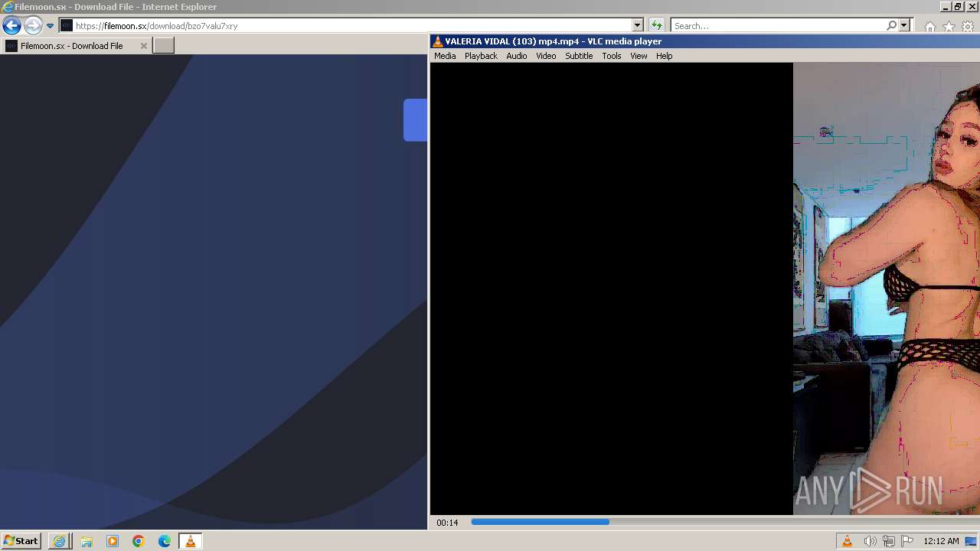
Task: Click the 12:12 AM clock
Action: (x=941, y=541)
